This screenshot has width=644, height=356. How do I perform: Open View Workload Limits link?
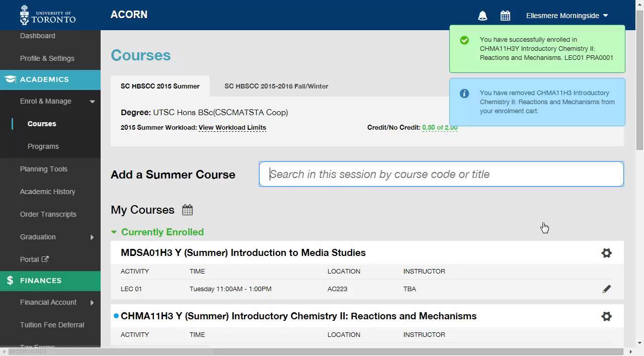(232, 128)
